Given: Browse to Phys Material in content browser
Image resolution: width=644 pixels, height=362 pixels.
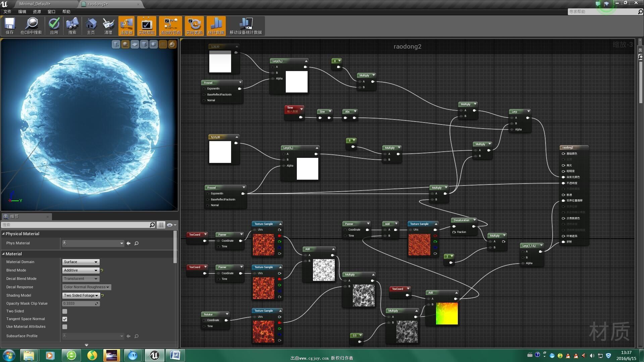Looking at the screenshot, I should point(137,243).
